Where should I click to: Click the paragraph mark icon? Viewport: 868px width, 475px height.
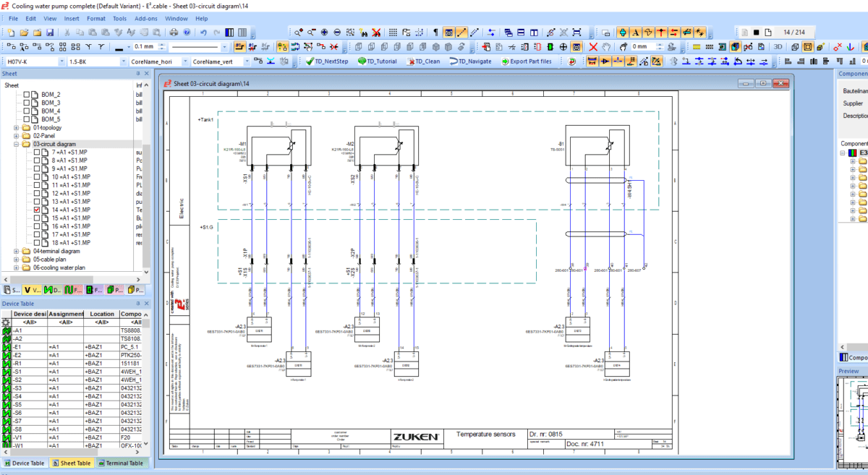click(435, 33)
